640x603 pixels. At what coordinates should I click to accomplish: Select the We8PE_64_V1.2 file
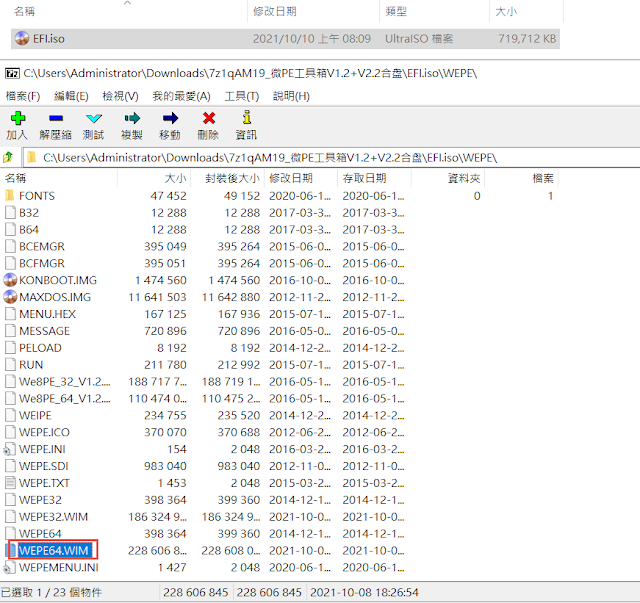click(x=64, y=398)
